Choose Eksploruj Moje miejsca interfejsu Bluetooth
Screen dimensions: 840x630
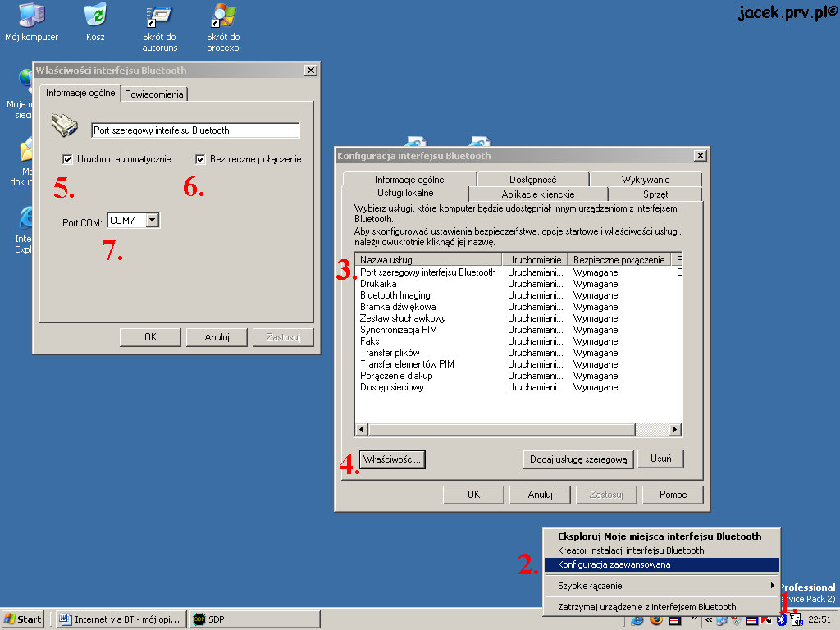(662, 536)
